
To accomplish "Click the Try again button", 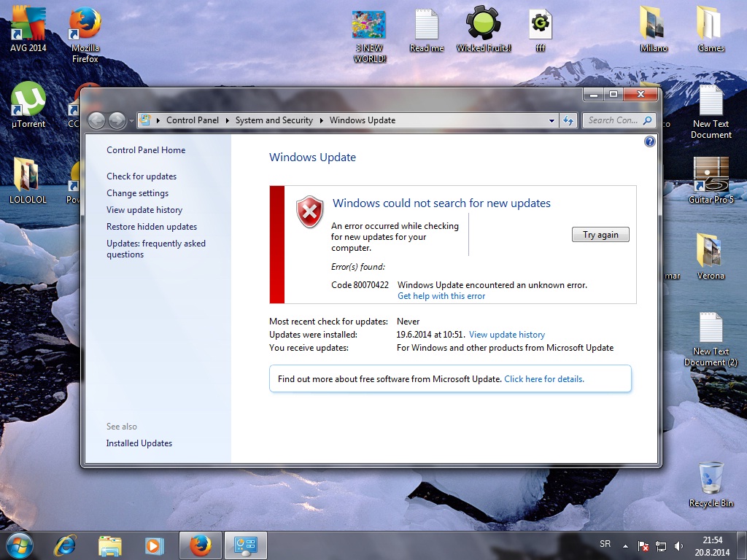I will [600, 234].
